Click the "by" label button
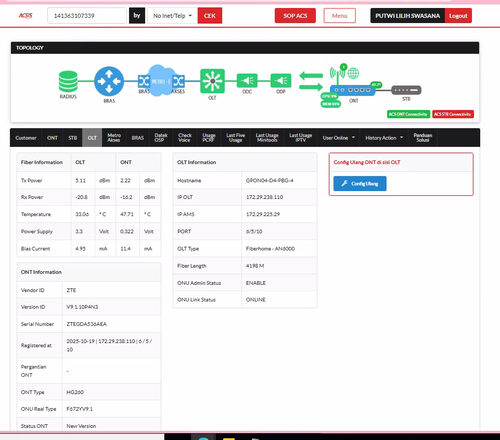Viewport: 500px width, 440px height. pyautogui.click(x=137, y=16)
